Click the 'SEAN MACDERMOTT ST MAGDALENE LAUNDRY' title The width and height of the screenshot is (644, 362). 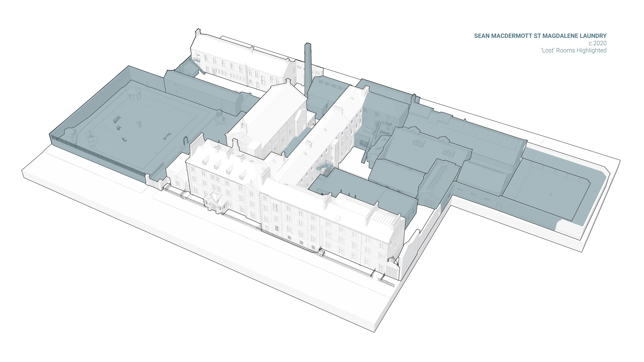(x=540, y=36)
